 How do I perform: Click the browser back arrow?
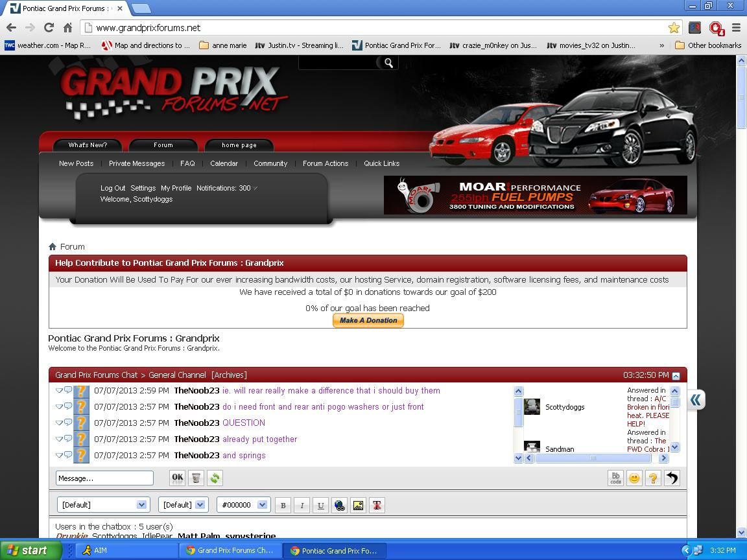(x=12, y=28)
